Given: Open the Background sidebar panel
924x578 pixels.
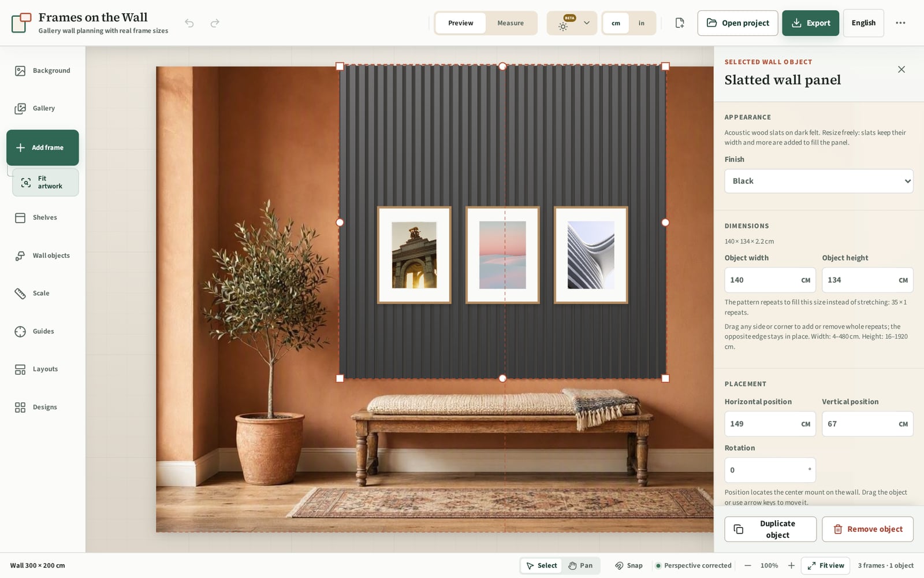Looking at the screenshot, I should [43, 71].
